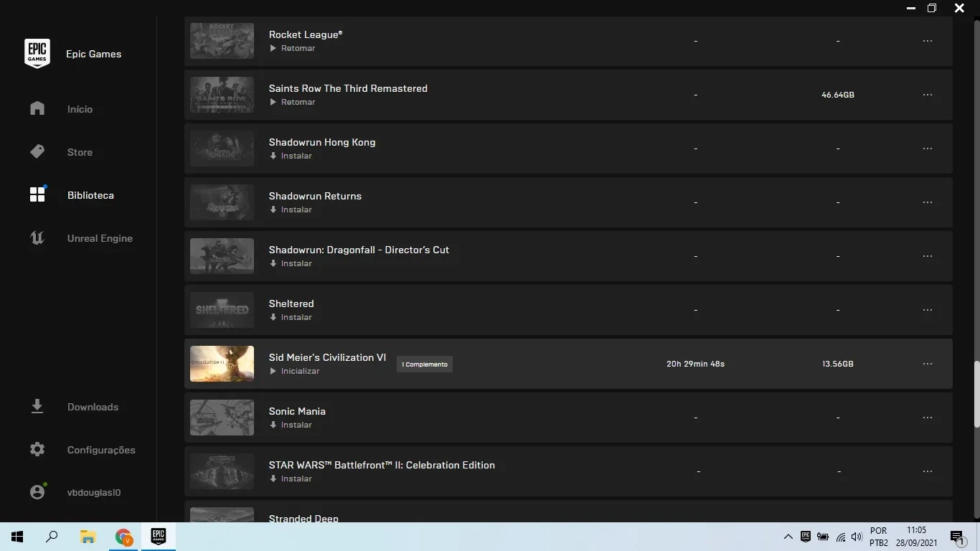The height and width of the screenshot is (551, 980).
Task: Click the Stranded Deep title
Action: [303, 518]
